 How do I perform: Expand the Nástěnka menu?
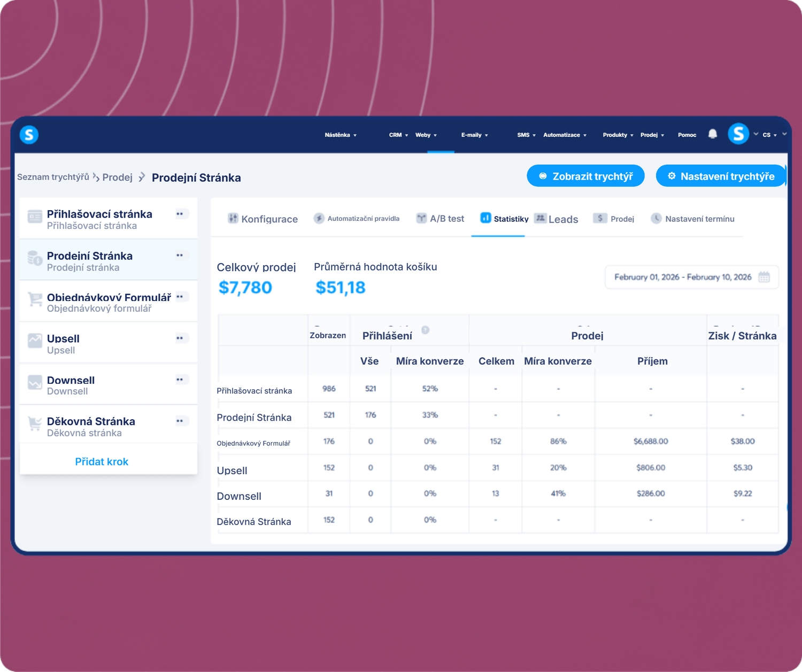pos(341,135)
